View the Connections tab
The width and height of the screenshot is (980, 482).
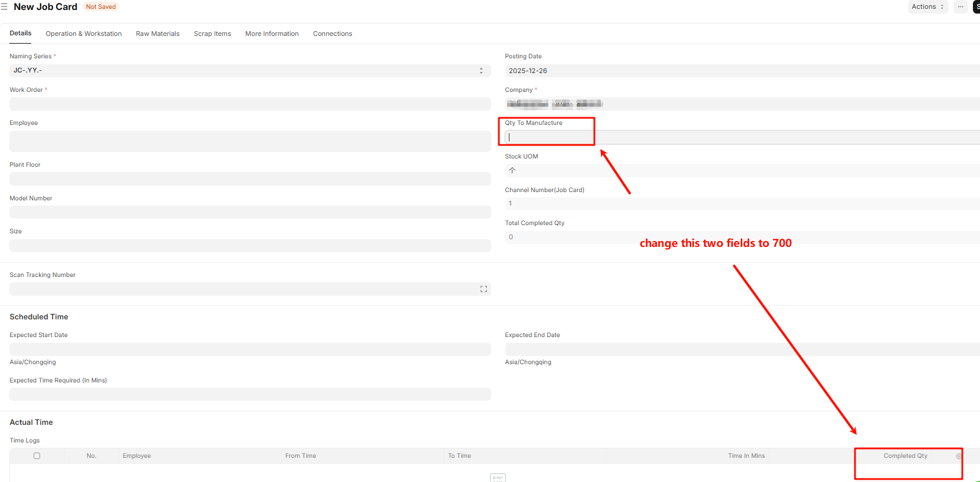point(333,34)
